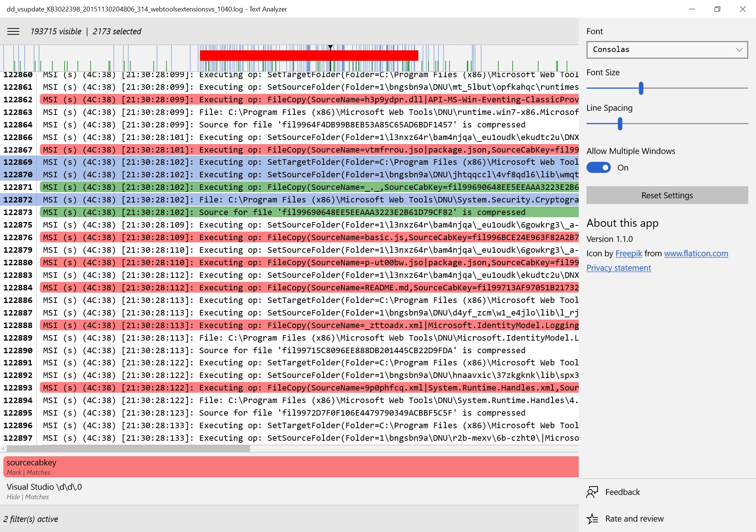756x532 pixels.
Task: Click Matches on the Visual Studio filter
Action: pyautogui.click(x=37, y=497)
